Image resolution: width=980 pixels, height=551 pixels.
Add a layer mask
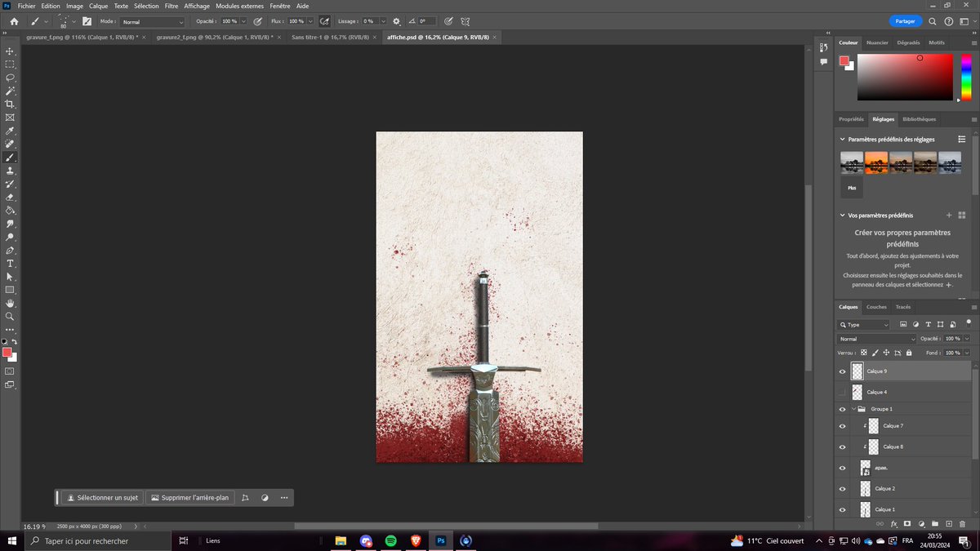tap(907, 523)
